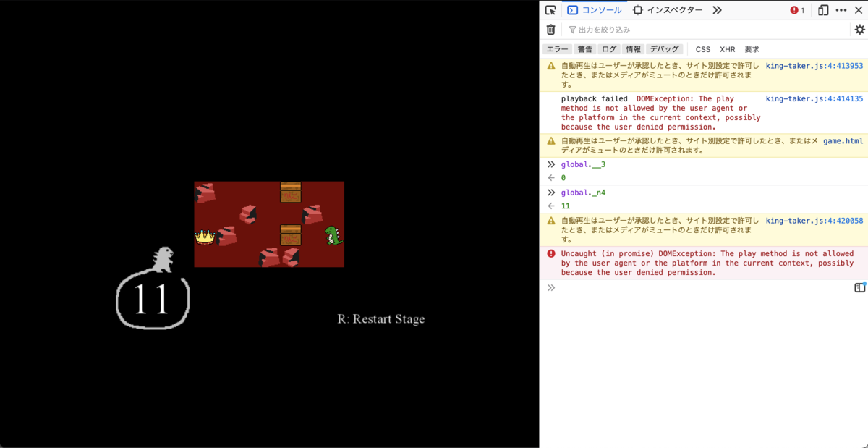Click the 出力を絞り込み filter input field
The image size is (868, 448).
tap(651, 30)
